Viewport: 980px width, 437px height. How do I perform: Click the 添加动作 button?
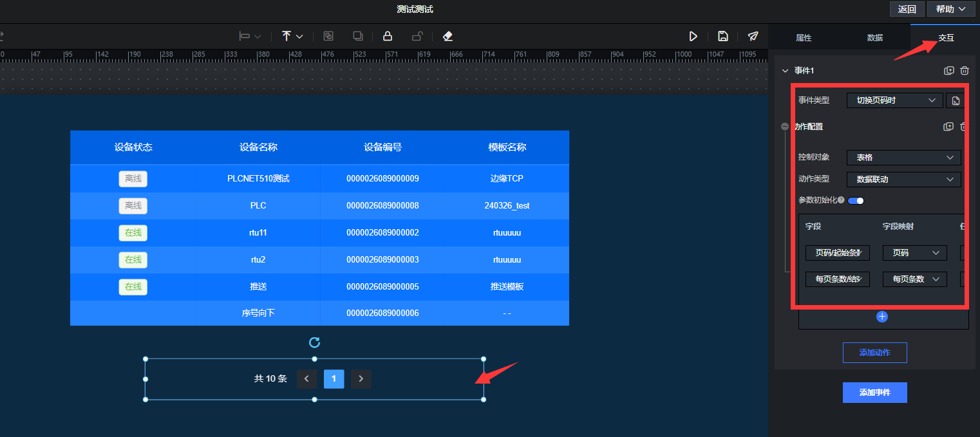click(874, 353)
